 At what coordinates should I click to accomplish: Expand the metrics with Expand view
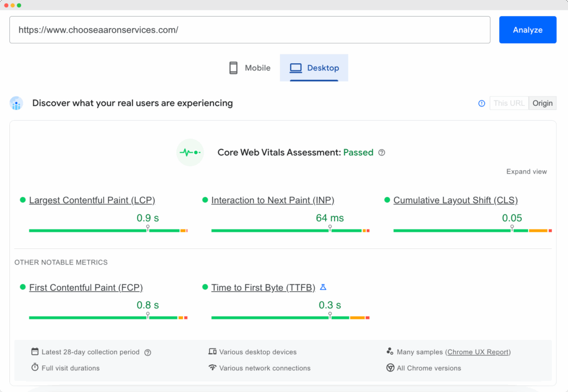[526, 171]
